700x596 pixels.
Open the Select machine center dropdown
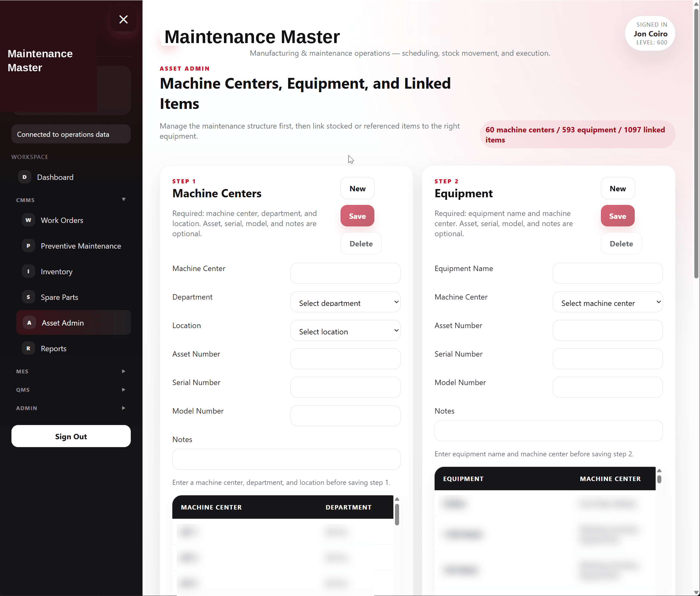click(608, 302)
